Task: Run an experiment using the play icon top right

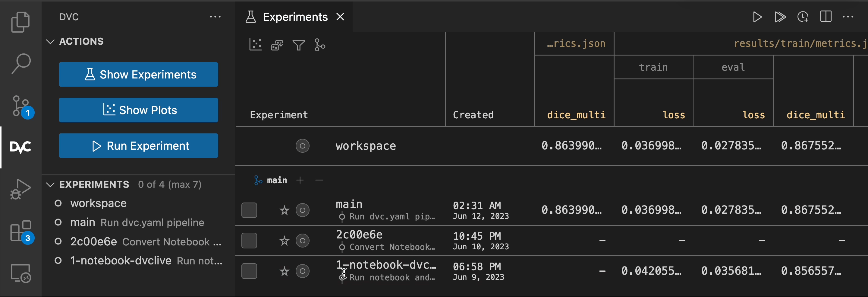Action: 757,17
